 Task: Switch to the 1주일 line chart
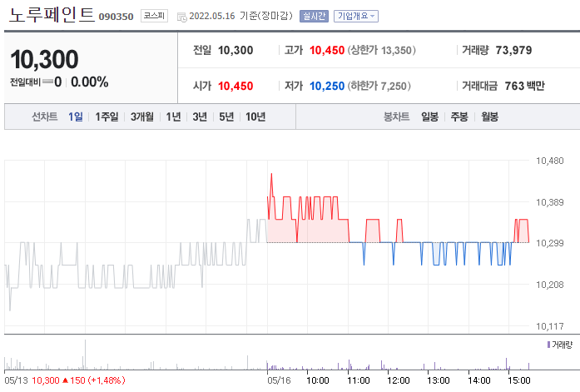pyautogui.click(x=107, y=117)
